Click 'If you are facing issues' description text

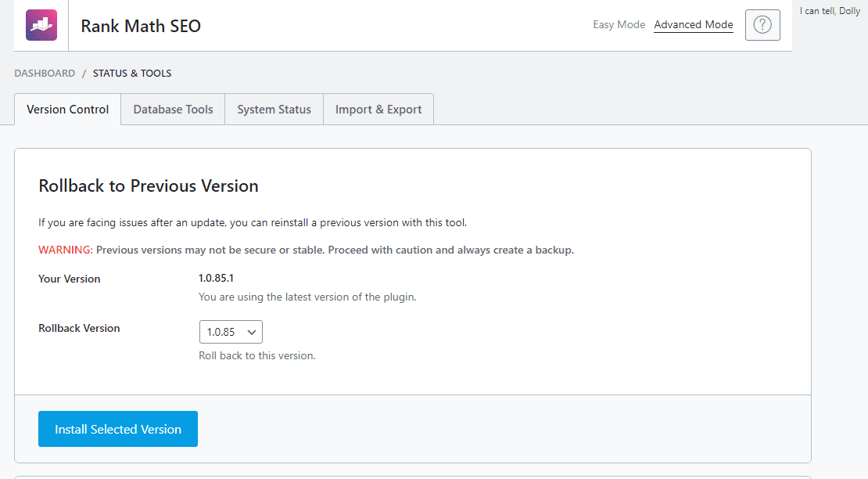click(x=253, y=222)
